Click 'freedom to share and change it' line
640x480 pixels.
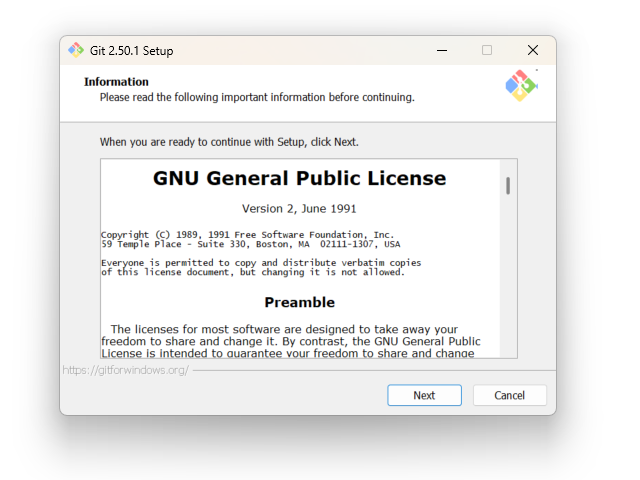[x=291, y=341]
